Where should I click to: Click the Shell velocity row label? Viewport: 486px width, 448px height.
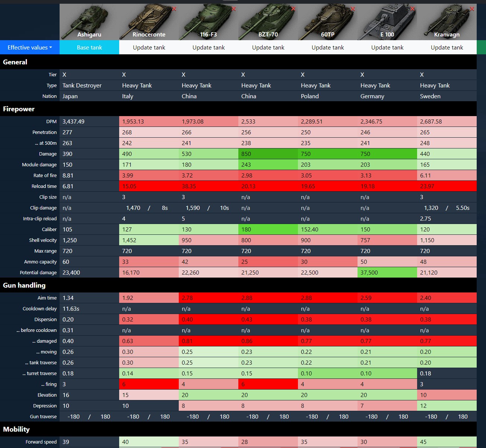(43, 240)
